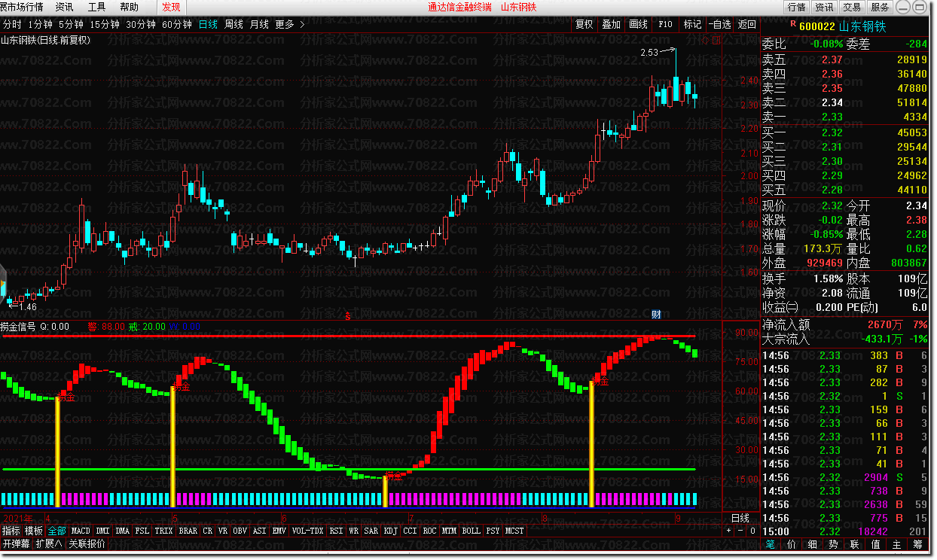Click the 返回 back button
Image resolution: width=937 pixels, height=560 pixels.
point(746,24)
